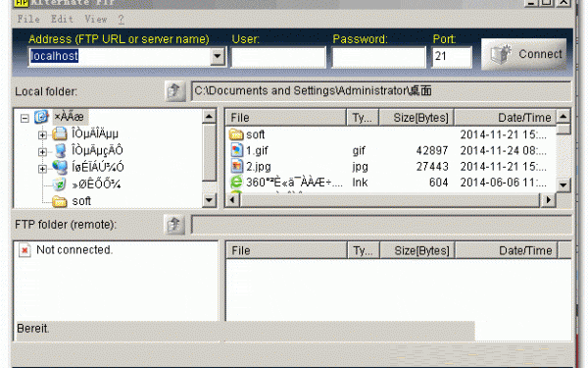This screenshot has height=368, width=588.
Task: Select the network places icon in tree
Action: [60, 168]
